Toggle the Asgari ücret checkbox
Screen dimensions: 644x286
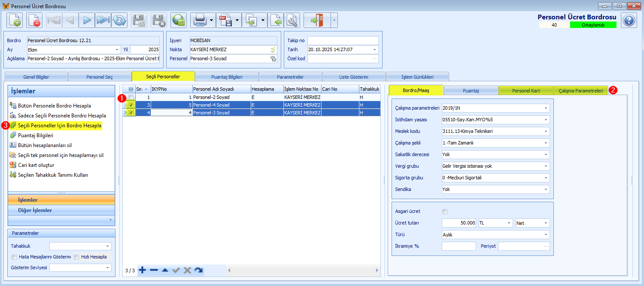click(x=445, y=211)
